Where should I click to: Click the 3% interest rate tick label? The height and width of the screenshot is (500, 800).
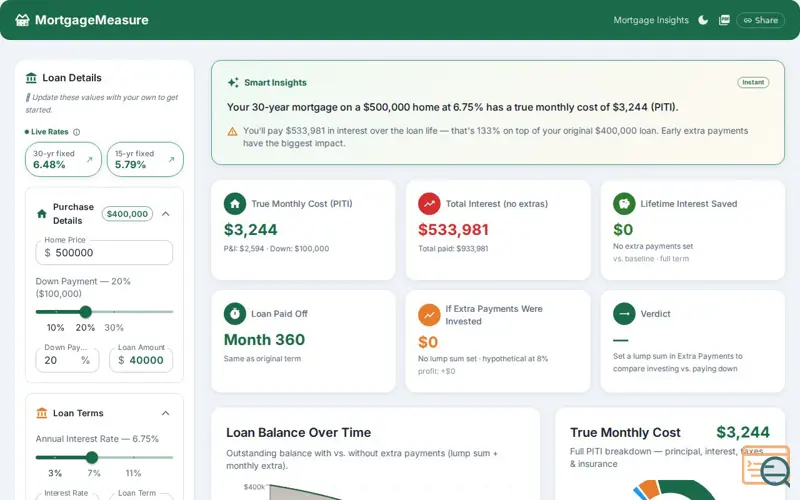tap(55, 473)
